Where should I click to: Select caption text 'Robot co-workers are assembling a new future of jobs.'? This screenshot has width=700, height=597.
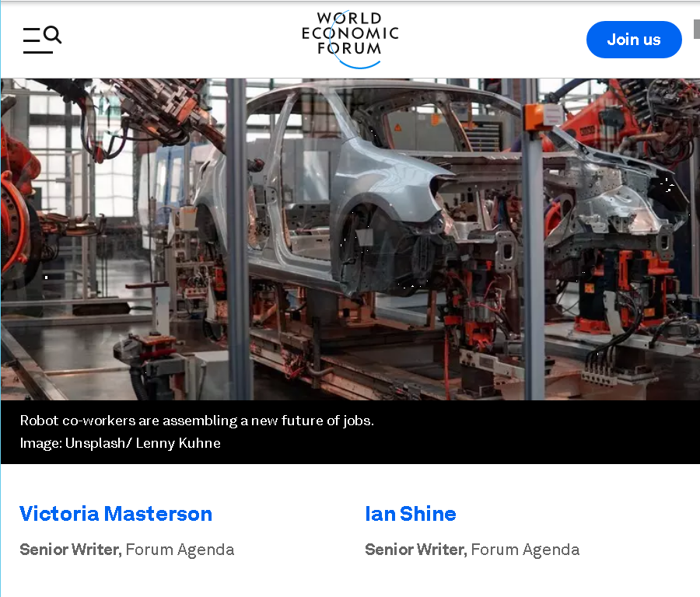tap(197, 421)
